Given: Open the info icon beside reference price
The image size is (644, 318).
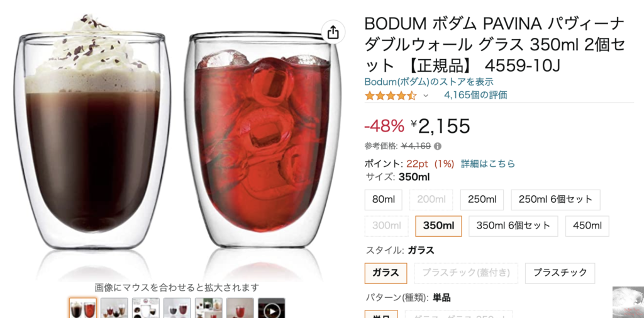Looking at the screenshot, I should tap(438, 146).
